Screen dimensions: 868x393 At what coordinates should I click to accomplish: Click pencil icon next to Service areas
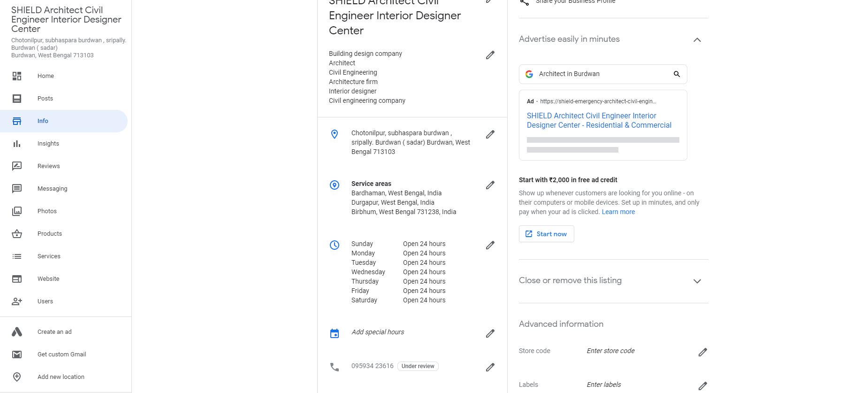[490, 185]
